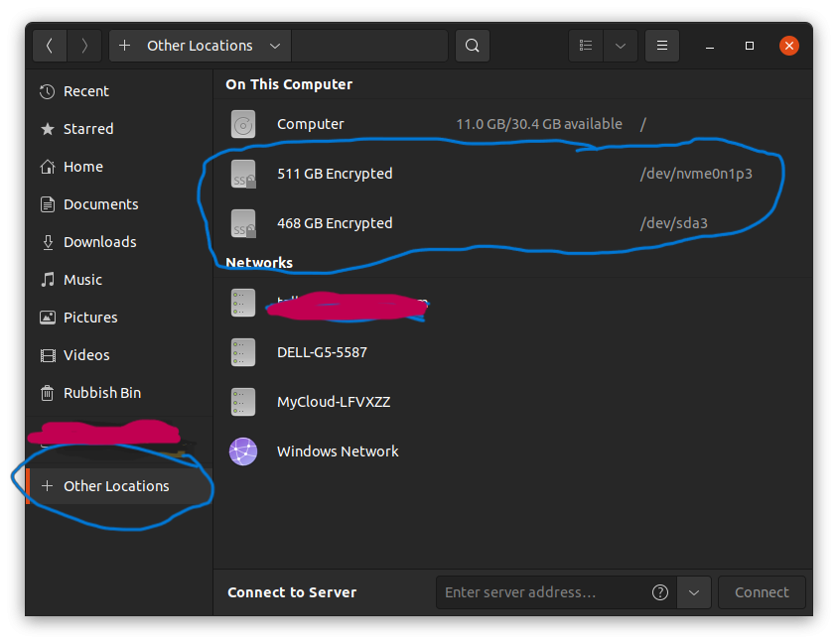Open MyCloud-LFVXZZ network share
Image resolution: width=838 pixels, height=644 pixels.
click(x=333, y=402)
